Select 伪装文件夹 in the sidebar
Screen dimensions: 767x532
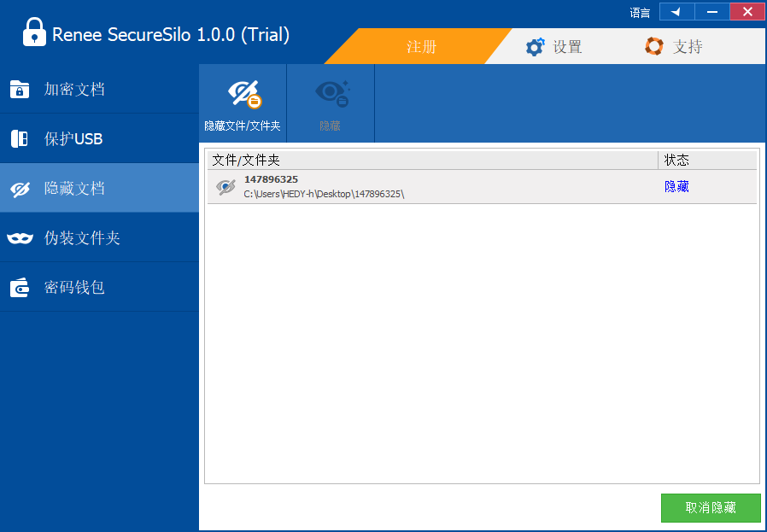coord(99,237)
